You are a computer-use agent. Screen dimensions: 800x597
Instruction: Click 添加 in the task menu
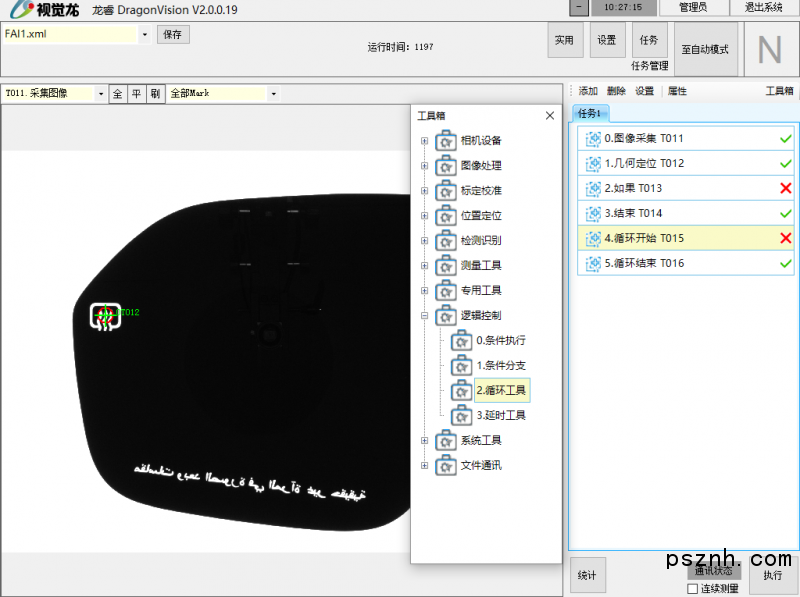point(588,91)
